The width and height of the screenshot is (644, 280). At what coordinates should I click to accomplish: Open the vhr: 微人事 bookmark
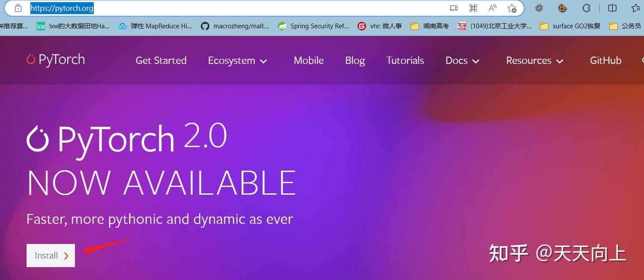click(380, 26)
